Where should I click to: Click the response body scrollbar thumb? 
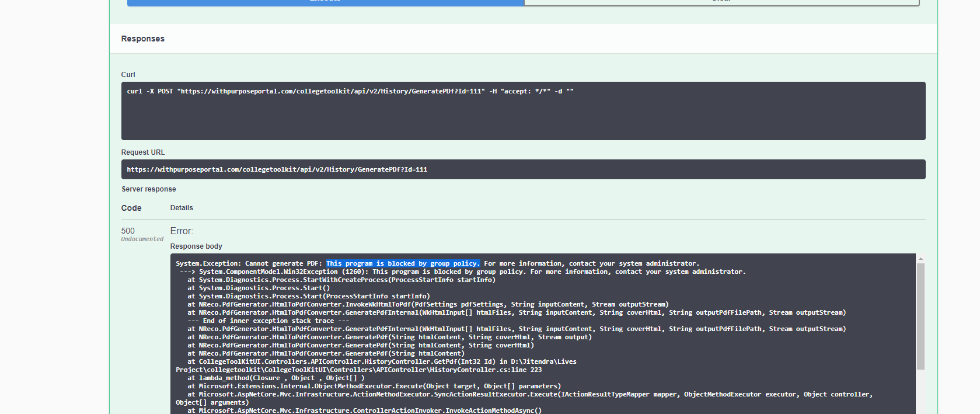coord(920,316)
